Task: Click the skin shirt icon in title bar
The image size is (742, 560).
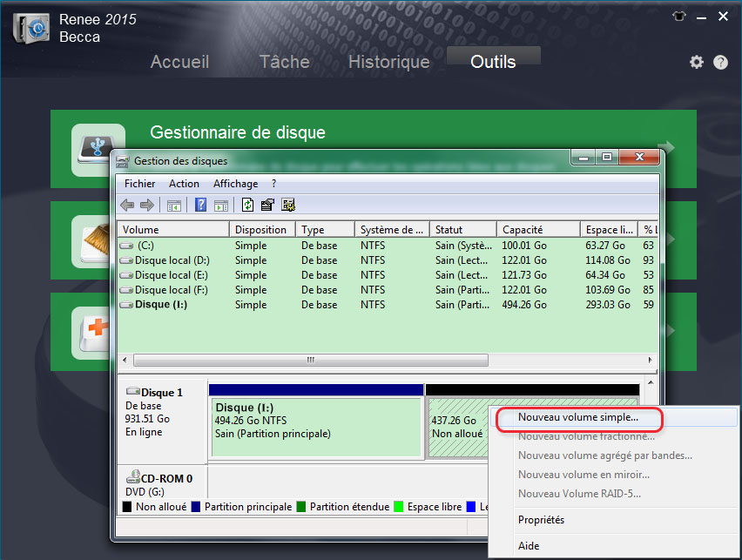Action: pos(680,16)
